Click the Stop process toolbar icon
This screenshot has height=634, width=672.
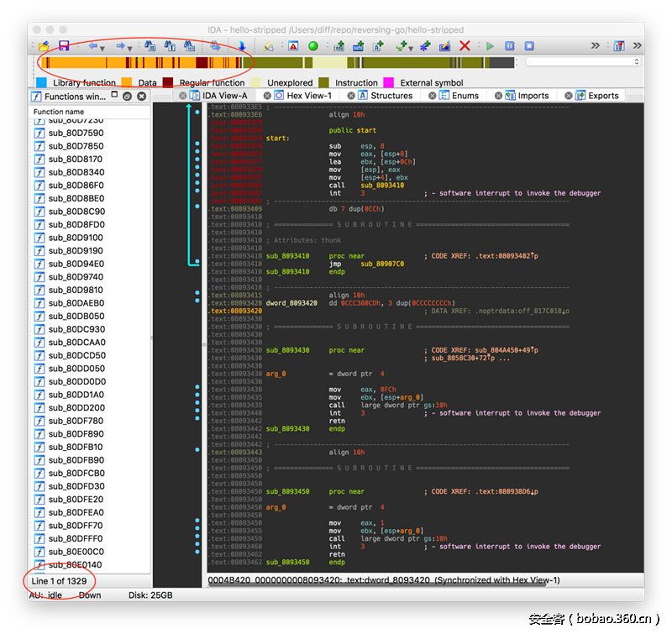coord(528,46)
